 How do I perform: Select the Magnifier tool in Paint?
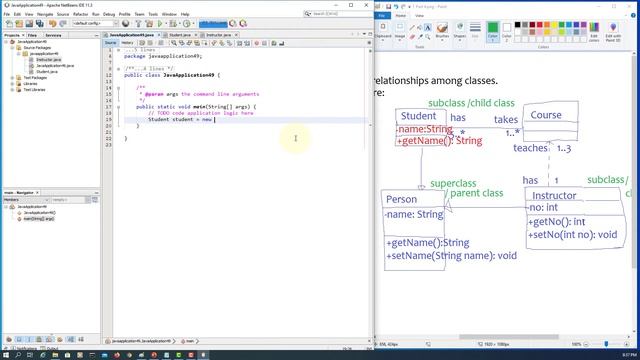(428, 36)
